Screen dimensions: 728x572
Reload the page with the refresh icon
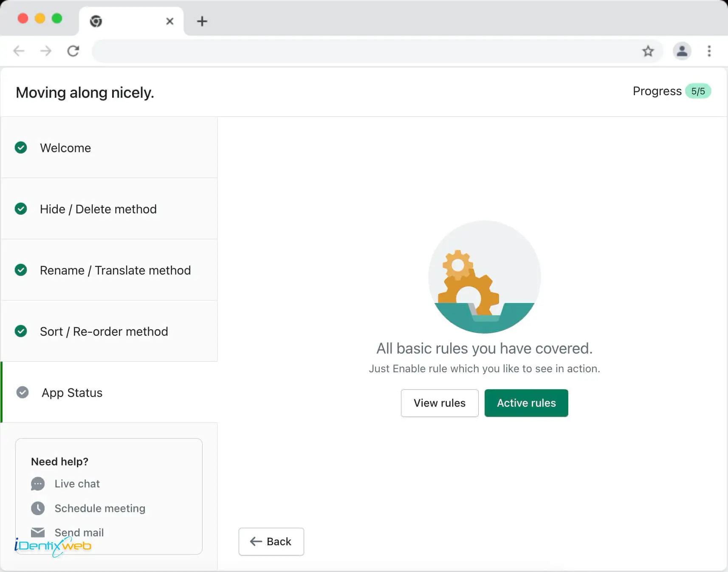click(x=73, y=51)
